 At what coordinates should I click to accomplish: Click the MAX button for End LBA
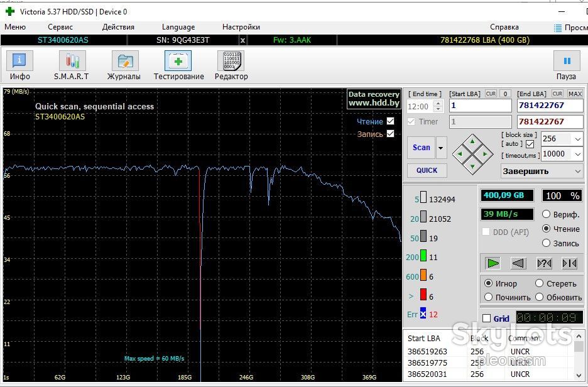(575, 94)
